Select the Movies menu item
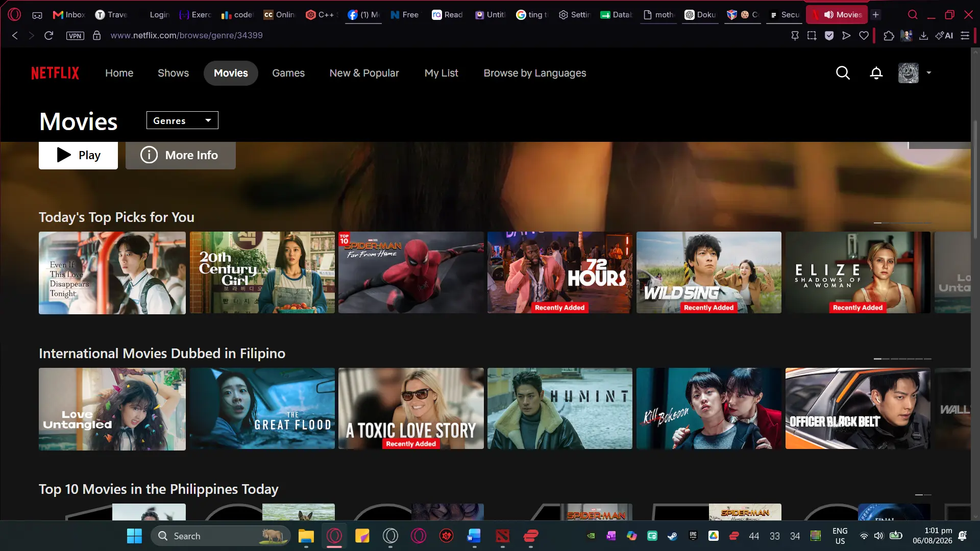The width and height of the screenshot is (980, 551). pos(231,73)
